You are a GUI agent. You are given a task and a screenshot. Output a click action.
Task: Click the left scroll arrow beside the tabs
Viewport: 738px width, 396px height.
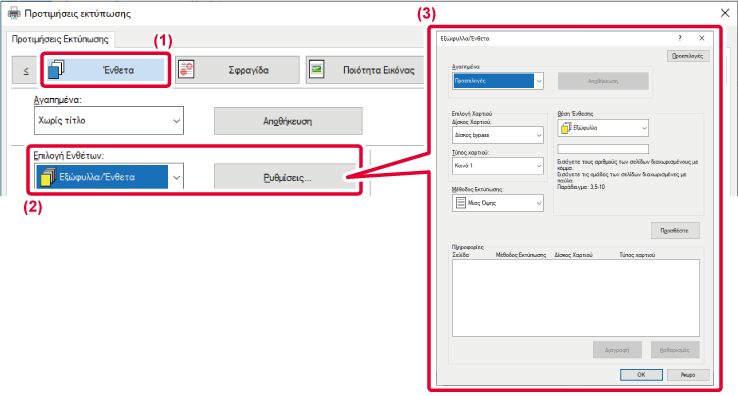tap(25, 71)
